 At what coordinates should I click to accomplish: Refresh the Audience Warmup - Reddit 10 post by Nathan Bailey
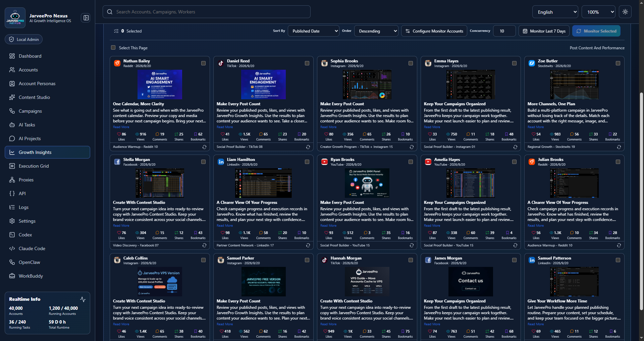point(204,147)
